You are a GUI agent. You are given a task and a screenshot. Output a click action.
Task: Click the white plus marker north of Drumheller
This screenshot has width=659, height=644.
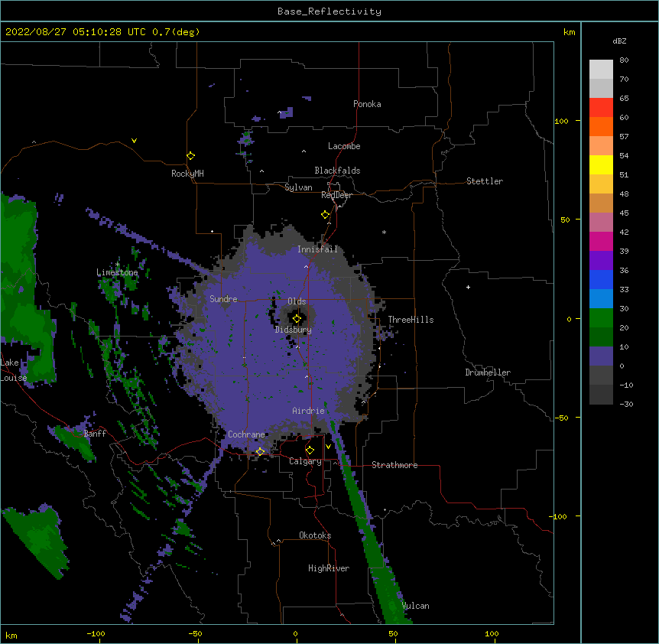[x=468, y=287]
